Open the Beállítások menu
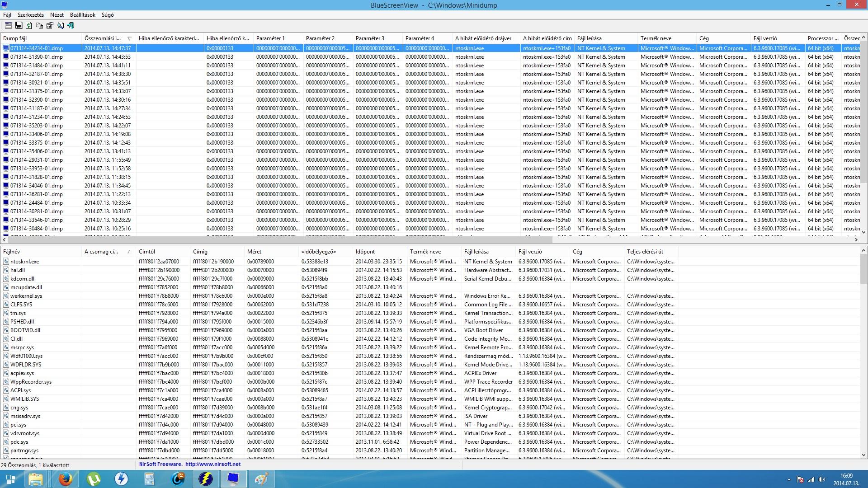Viewport: 868px width, 488px height. (83, 15)
